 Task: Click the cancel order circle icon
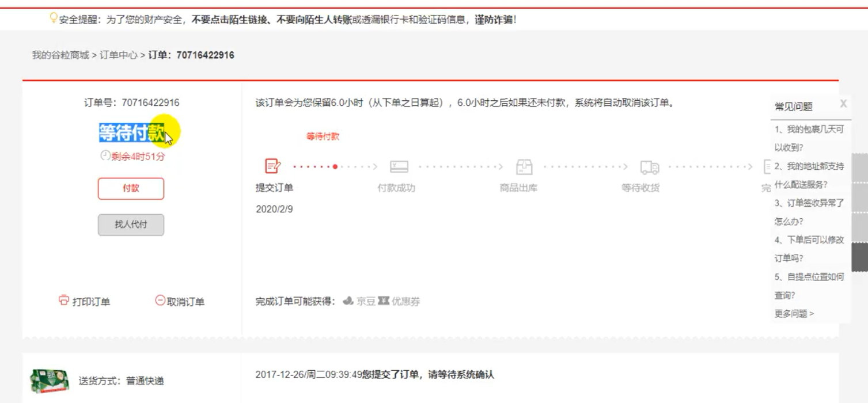coord(160,301)
